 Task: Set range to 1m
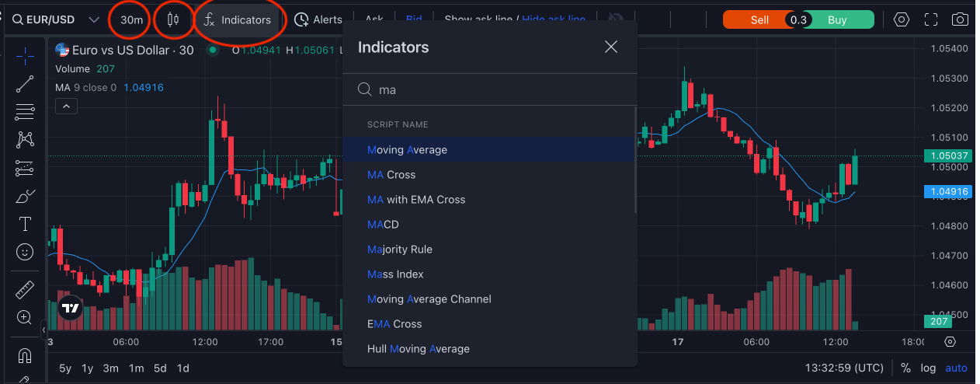136,368
